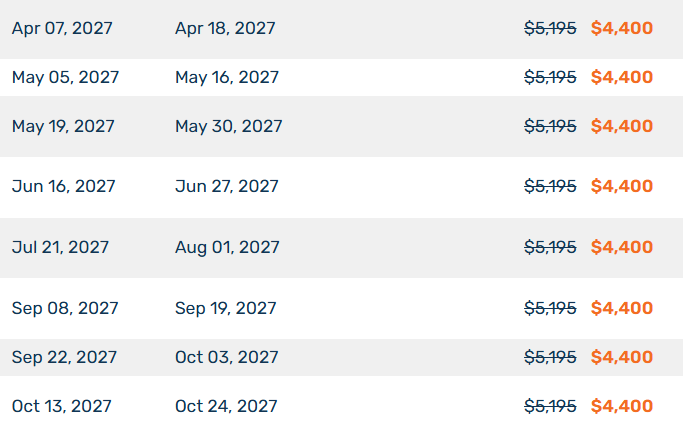The image size is (683, 431).
Task: Click the struck $5,195 price in June row
Action: pos(550,187)
